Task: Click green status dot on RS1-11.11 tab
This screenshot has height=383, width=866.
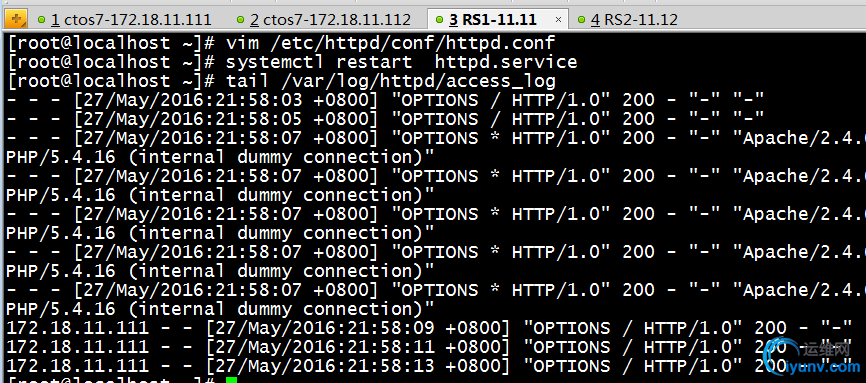Action: pos(439,20)
